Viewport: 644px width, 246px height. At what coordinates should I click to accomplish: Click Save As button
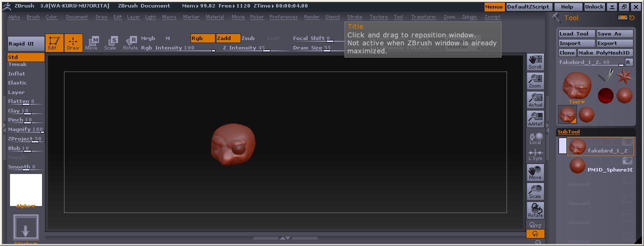614,34
